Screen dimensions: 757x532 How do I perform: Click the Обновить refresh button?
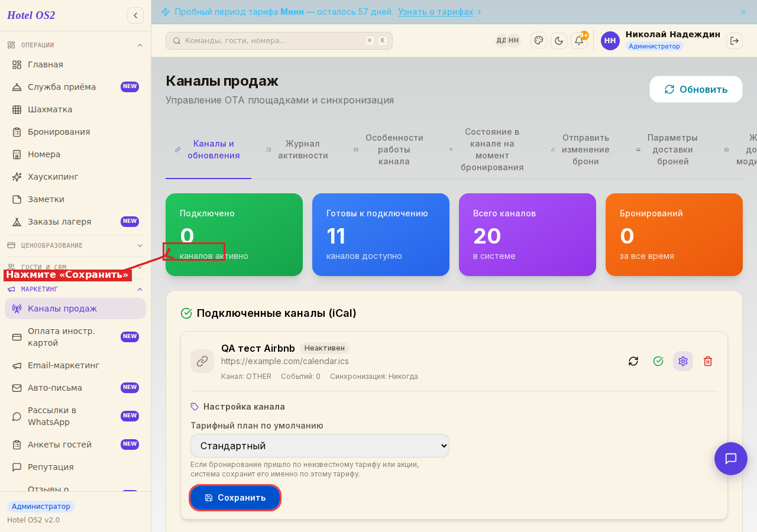pos(696,89)
